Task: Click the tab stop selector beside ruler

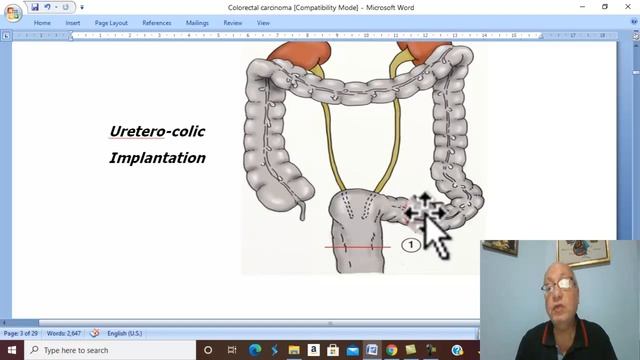Action: (6, 36)
